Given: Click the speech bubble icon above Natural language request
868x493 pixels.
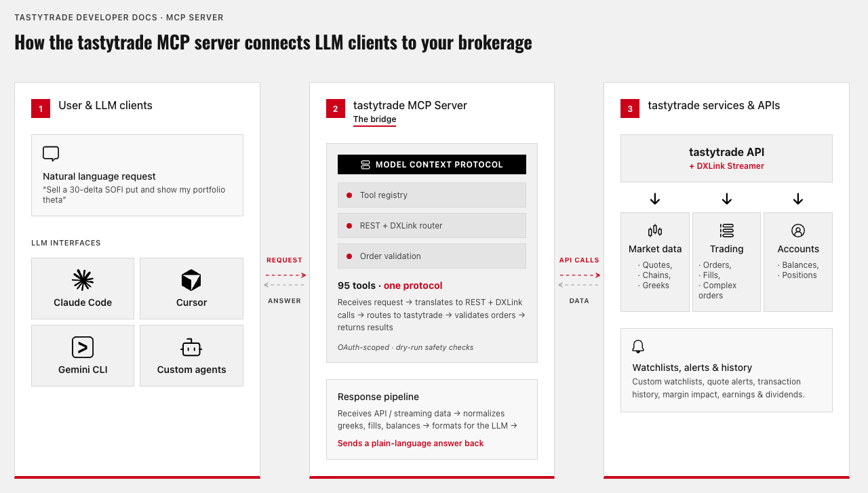Looking at the screenshot, I should tap(51, 153).
